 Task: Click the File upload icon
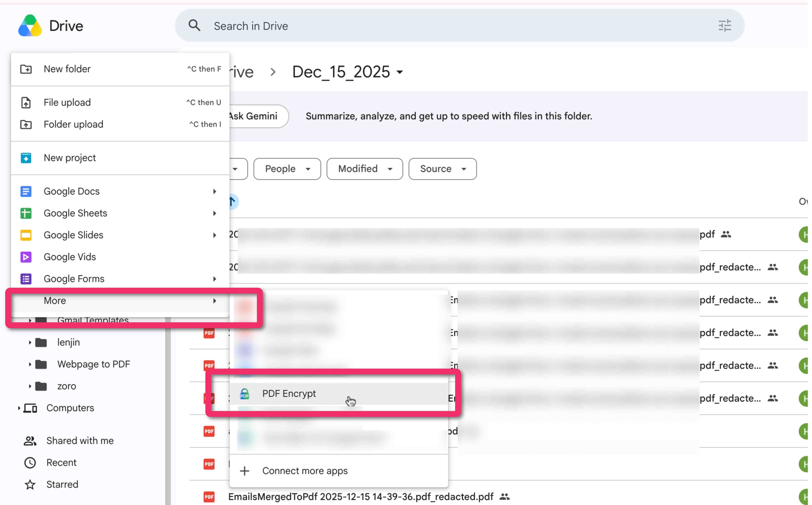coord(26,103)
